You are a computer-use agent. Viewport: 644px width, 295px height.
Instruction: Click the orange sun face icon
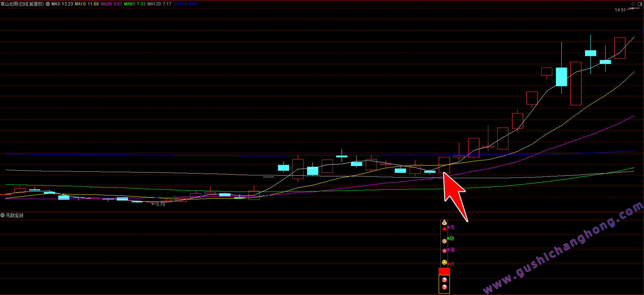point(444,241)
